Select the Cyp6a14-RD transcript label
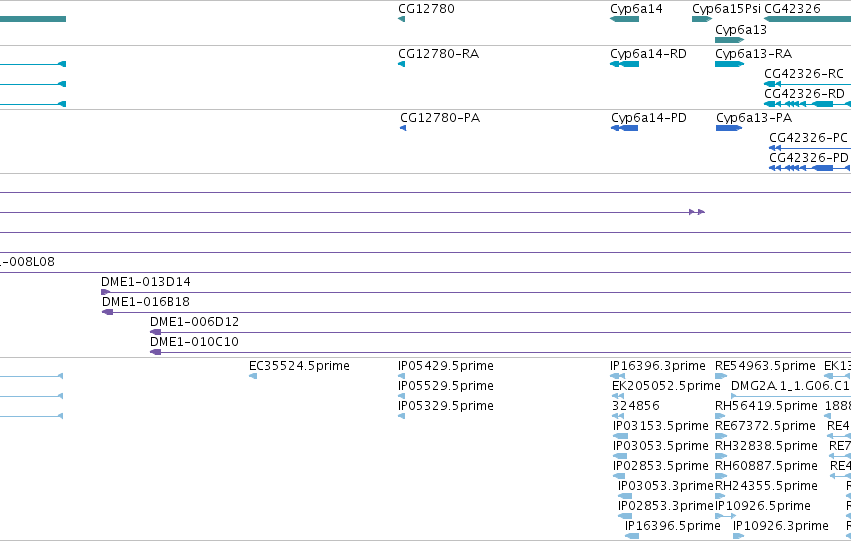 pos(648,54)
